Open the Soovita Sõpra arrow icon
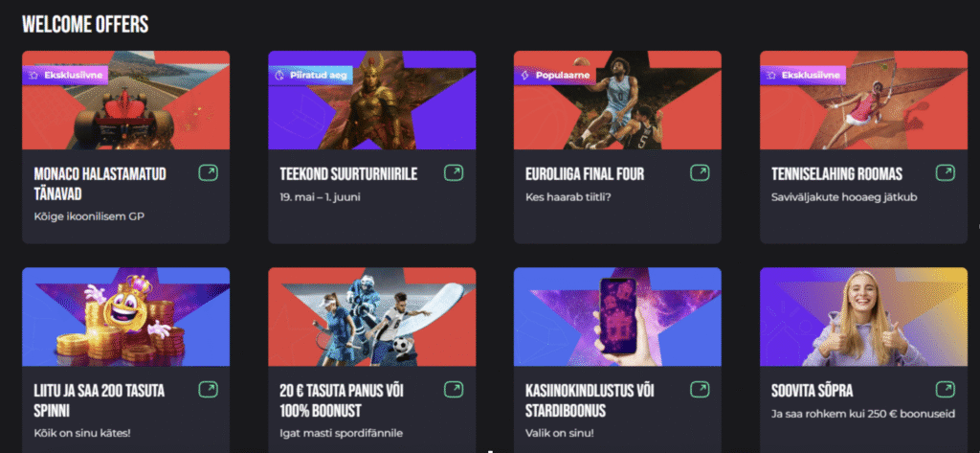980x453 pixels. 946,390
